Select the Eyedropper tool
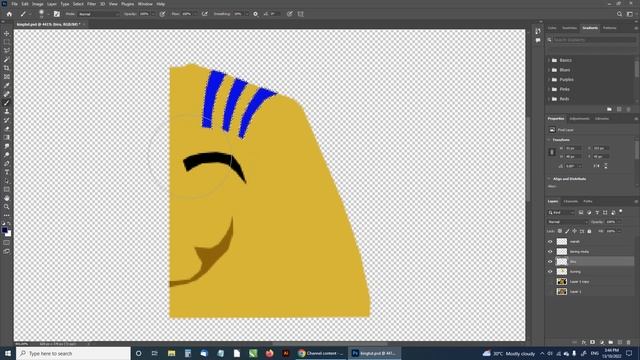This screenshot has width=640, height=360. coord(7,85)
